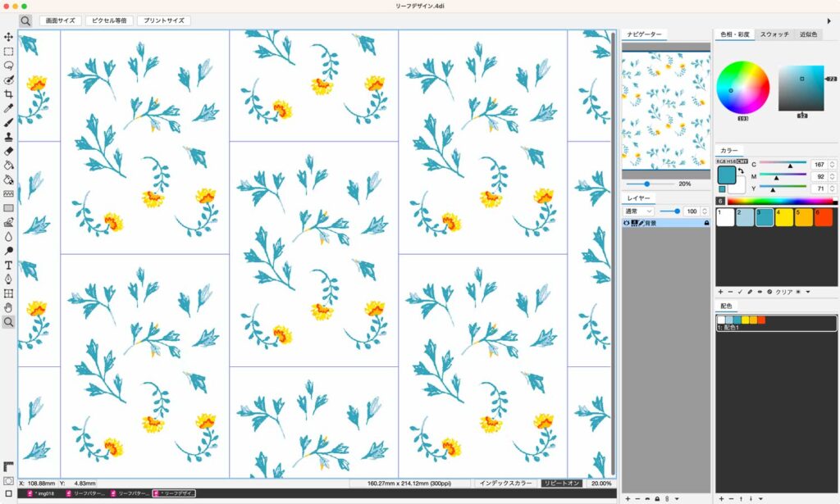Open the 通常 blend mode dropdown

[x=638, y=211]
